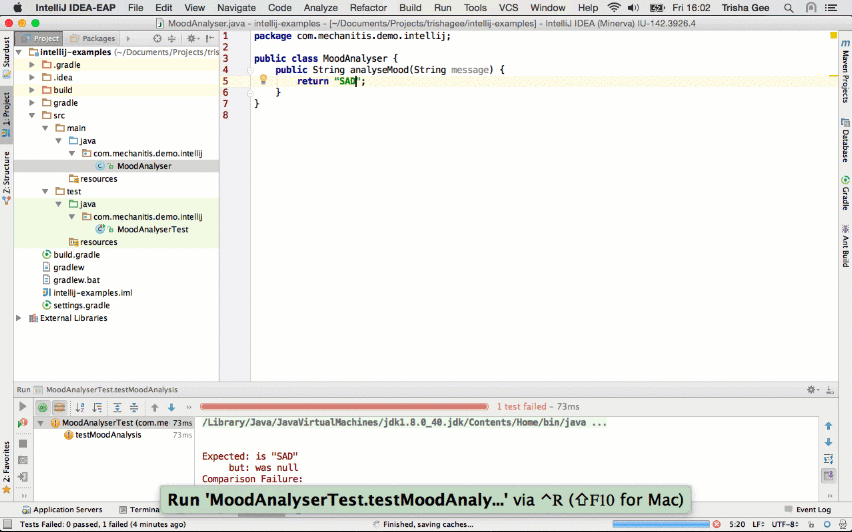Open Database side tool window
This screenshot has height=532, width=852.
(845, 140)
